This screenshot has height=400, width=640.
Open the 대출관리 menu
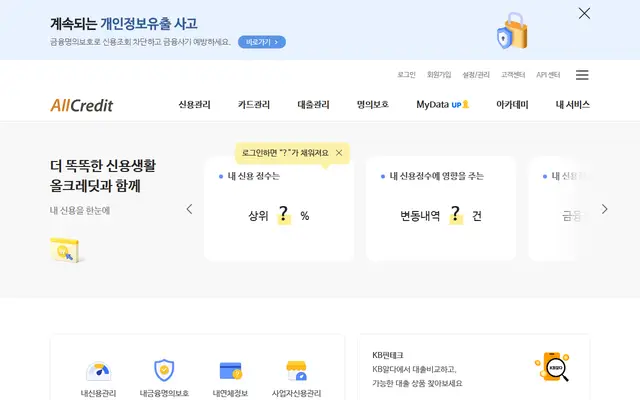click(313, 104)
